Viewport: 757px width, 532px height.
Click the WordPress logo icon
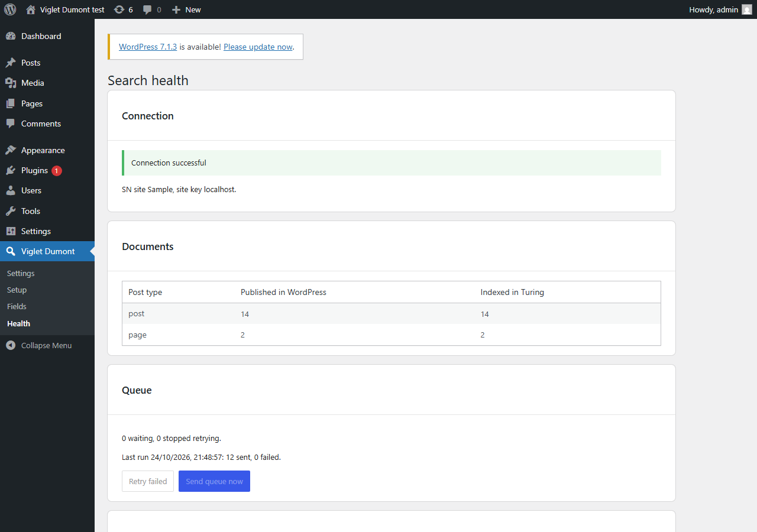coord(10,9)
